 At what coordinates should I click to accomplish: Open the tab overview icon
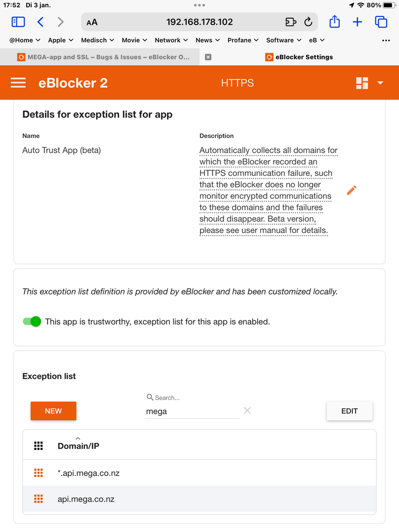coord(381,22)
